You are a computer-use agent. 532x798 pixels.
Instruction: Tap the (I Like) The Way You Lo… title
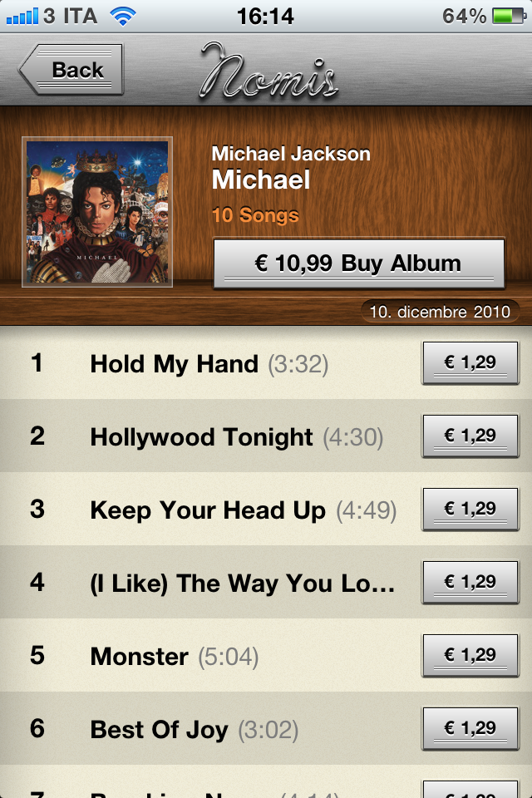[x=243, y=584]
